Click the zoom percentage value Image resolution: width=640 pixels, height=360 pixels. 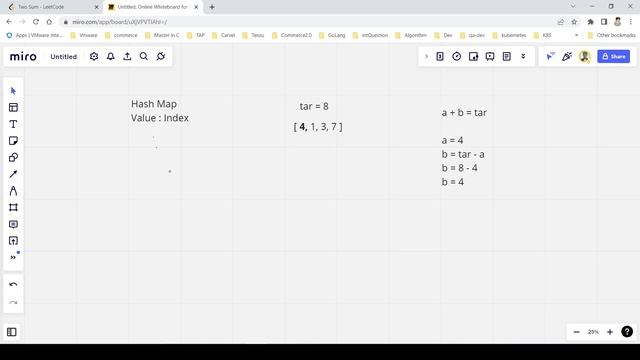(x=593, y=332)
